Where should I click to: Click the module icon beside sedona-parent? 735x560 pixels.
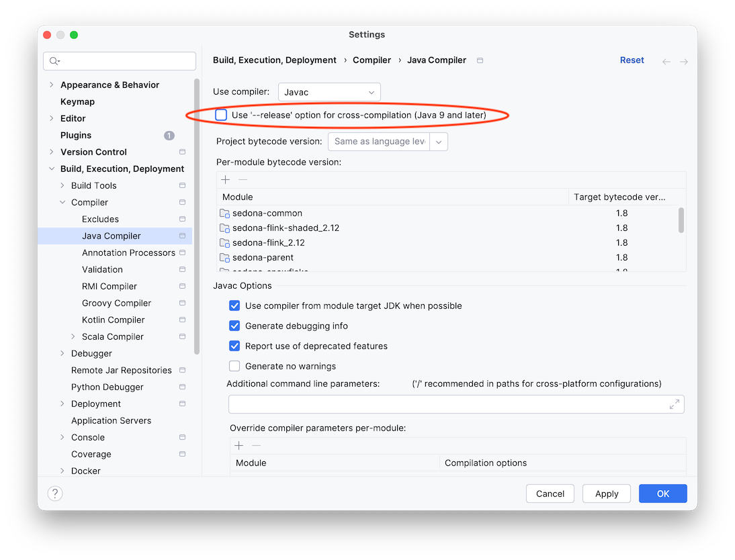(224, 257)
